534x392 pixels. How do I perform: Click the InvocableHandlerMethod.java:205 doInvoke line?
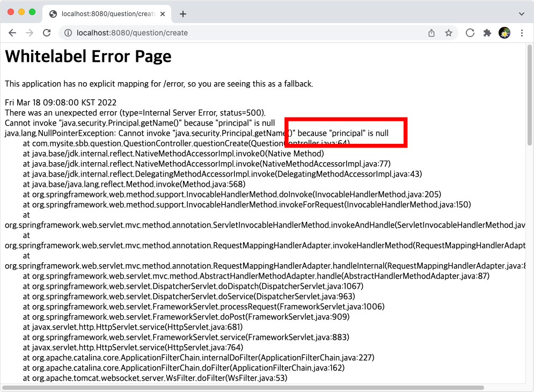[x=232, y=194]
